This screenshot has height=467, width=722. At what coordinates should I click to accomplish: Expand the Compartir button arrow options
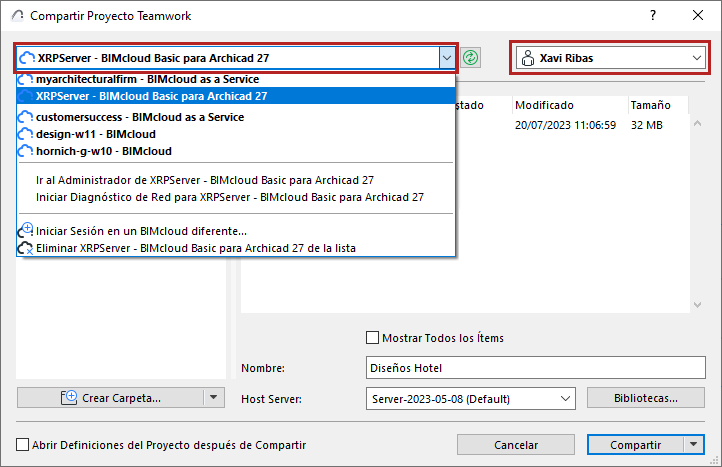(692, 445)
